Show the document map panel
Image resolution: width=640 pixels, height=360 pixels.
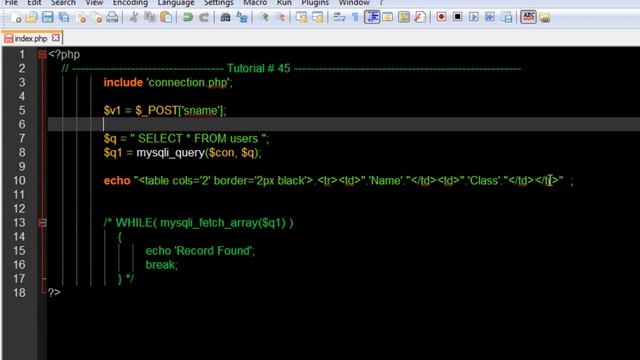[404, 18]
